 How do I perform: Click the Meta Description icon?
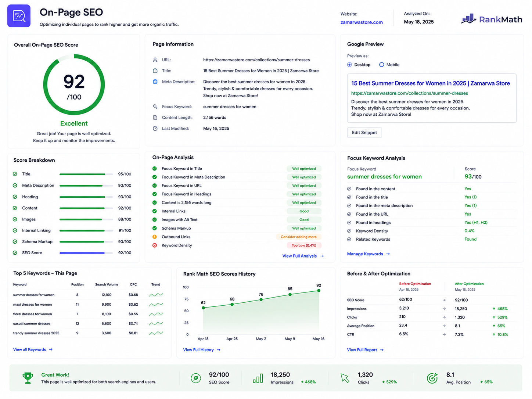coord(155,82)
